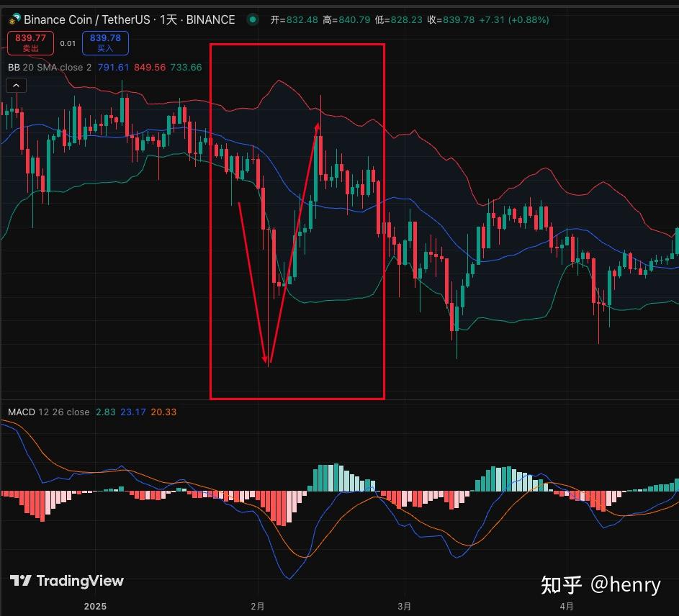679x616 pixels.
Task: Click the red 839.77 sell button
Action: coord(31,43)
